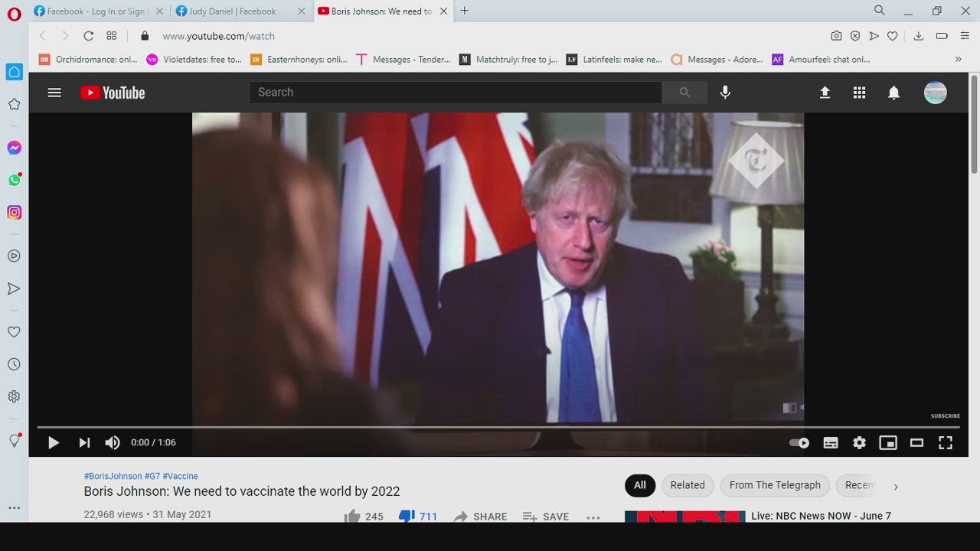Image resolution: width=980 pixels, height=551 pixels.
Task: Show more filter chips with right arrow
Action: point(896,486)
